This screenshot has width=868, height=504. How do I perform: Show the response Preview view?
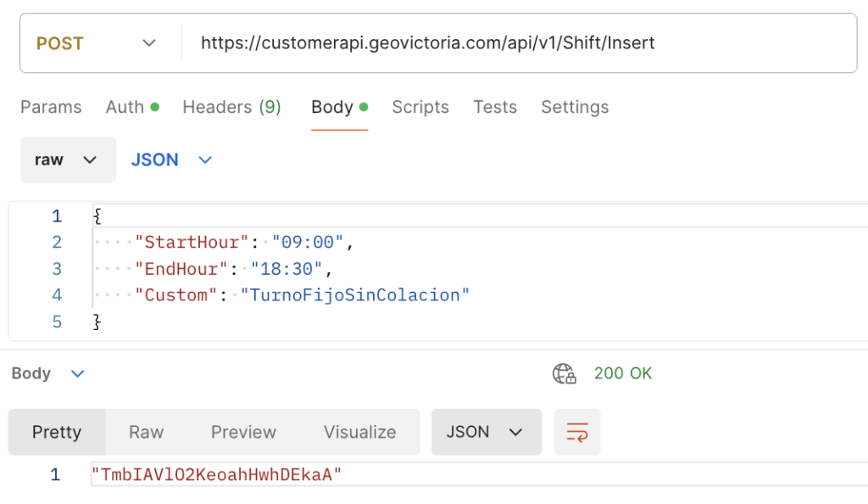coord(243,432)
